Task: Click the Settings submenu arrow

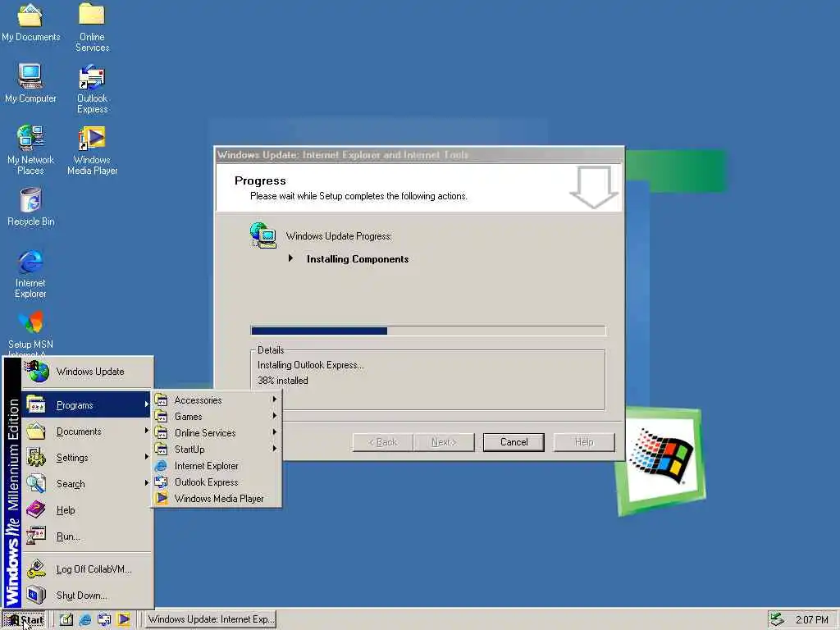Action: [x=146, y=456]
